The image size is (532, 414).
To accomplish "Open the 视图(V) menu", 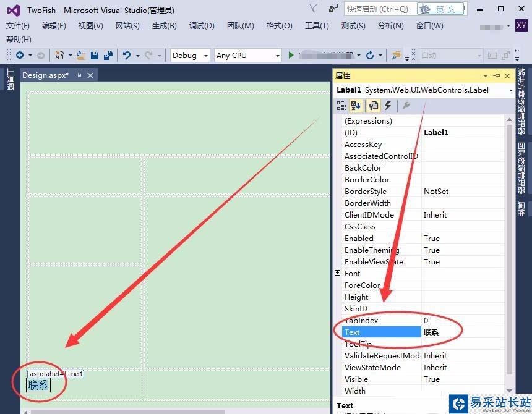I will coord(90,26).
